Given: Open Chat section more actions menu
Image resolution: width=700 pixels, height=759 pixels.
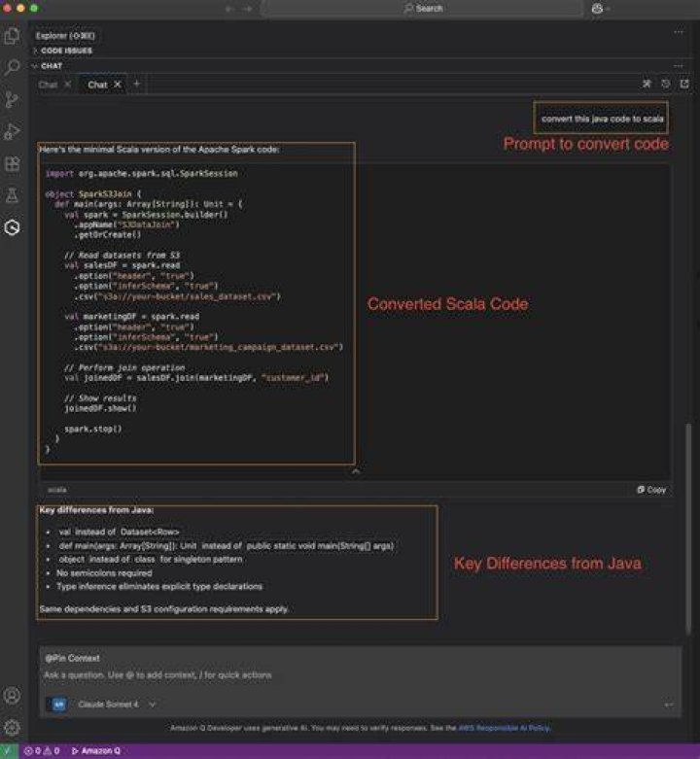Looking at the screenshot, I should (679, 66).
